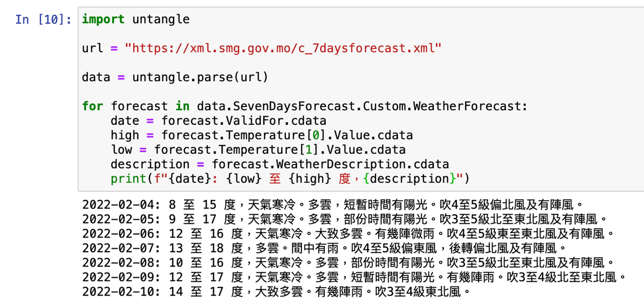Click the 2022-02-05 output line
Viewport: 644px width, 306px height.
tap(344, 219)
